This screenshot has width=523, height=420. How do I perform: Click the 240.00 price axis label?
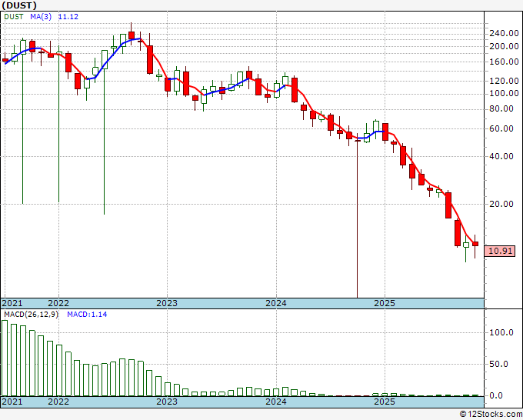[504, 33]
